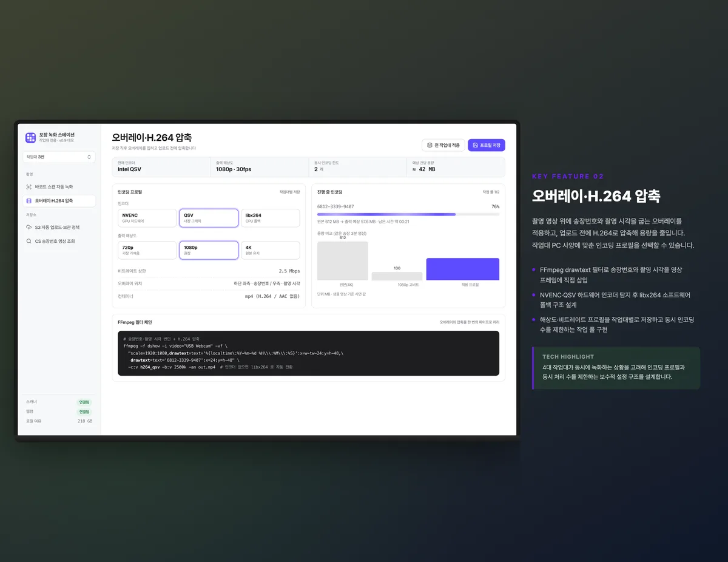728x562 pixels.
Task: Save with the 프로필 저장 button
Action: click(487, 146)
